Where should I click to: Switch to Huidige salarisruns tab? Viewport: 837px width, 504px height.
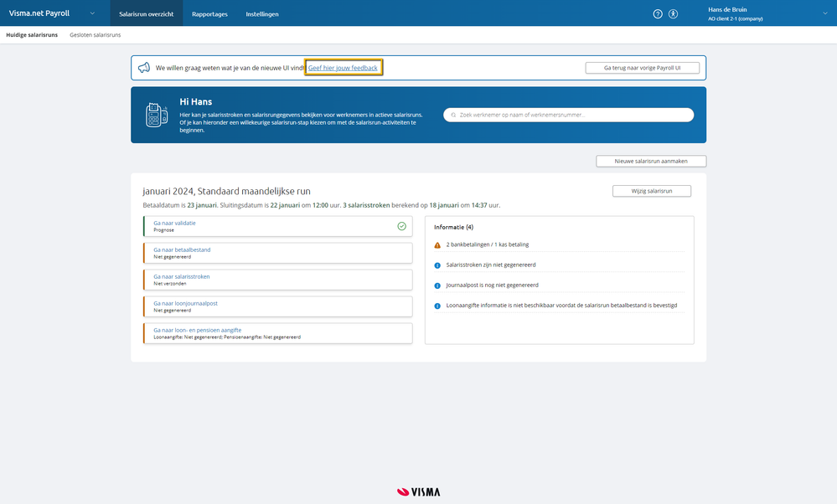(x=32, y=34)
